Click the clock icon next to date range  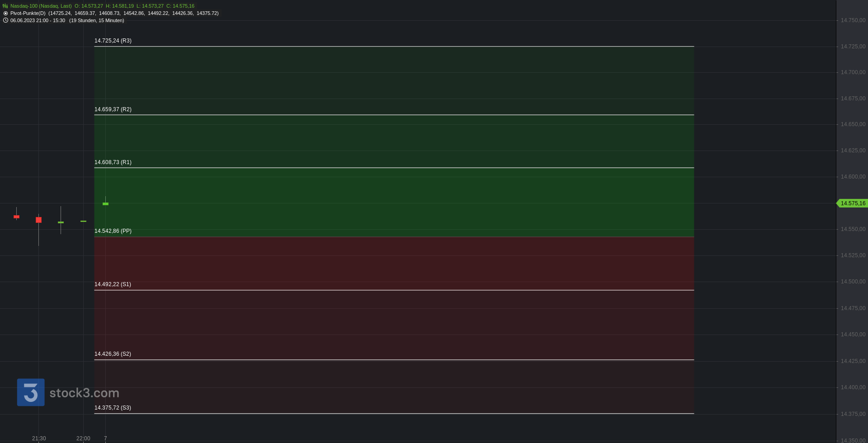(x=5, y=20)
